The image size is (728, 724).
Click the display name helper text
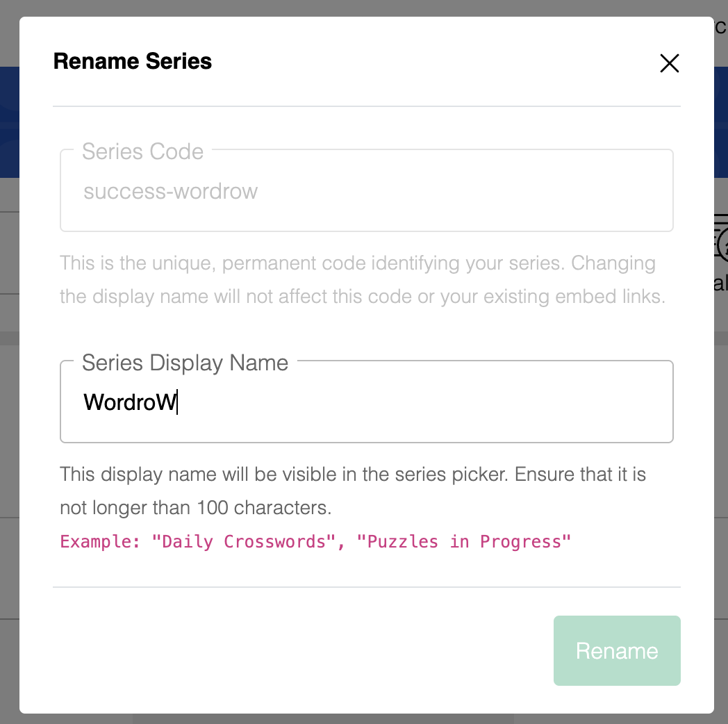[x=352, y=491]
